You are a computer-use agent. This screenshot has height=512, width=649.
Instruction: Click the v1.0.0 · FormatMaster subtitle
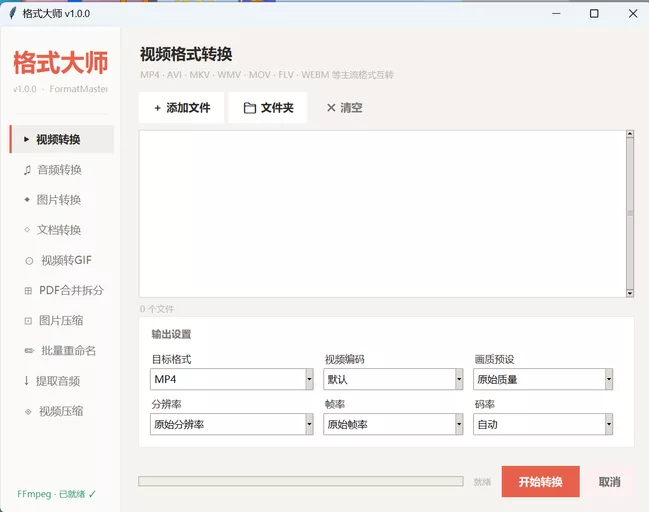(60, 89)
